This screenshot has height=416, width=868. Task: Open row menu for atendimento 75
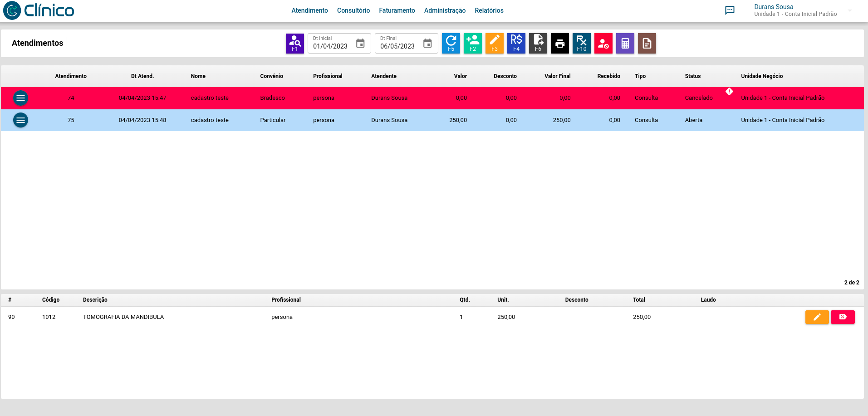[20, 120]
